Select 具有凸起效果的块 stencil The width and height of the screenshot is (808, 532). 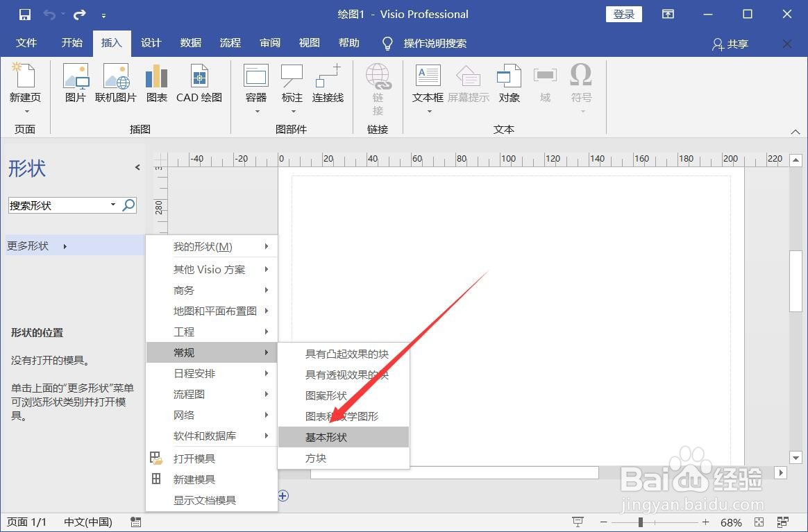(344, 354)
